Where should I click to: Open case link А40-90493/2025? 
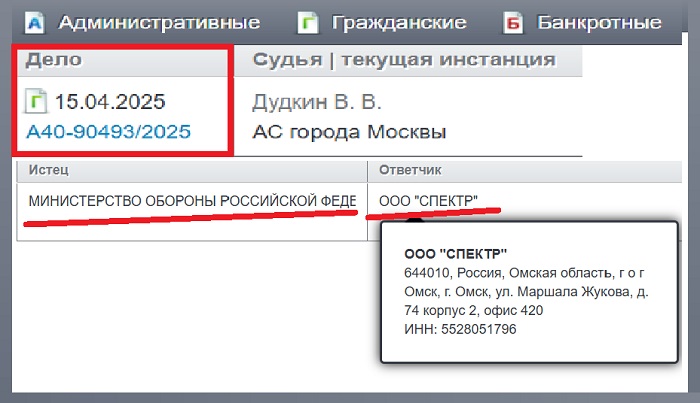(x=108, y=132)
